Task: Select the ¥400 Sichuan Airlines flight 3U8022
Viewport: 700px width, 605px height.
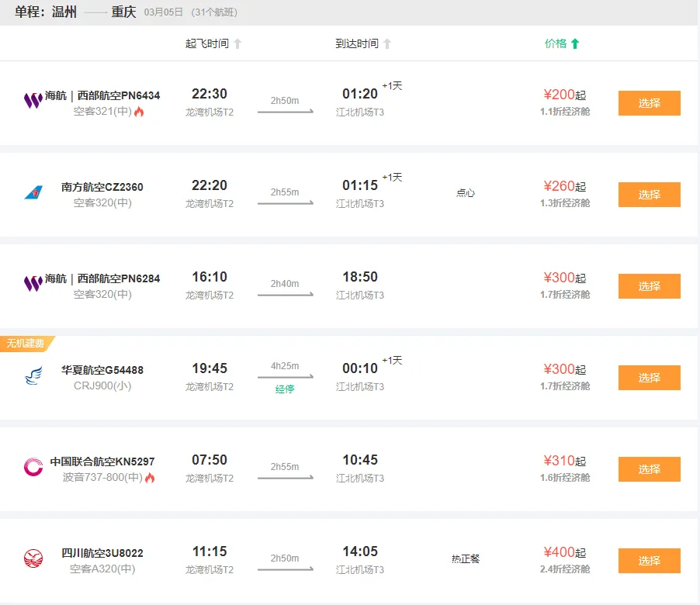Action: click(x=649, y=561)
